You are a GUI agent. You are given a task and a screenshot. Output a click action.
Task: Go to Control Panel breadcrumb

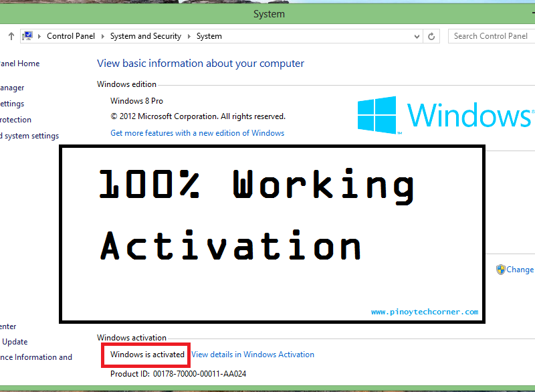point(71,36)
